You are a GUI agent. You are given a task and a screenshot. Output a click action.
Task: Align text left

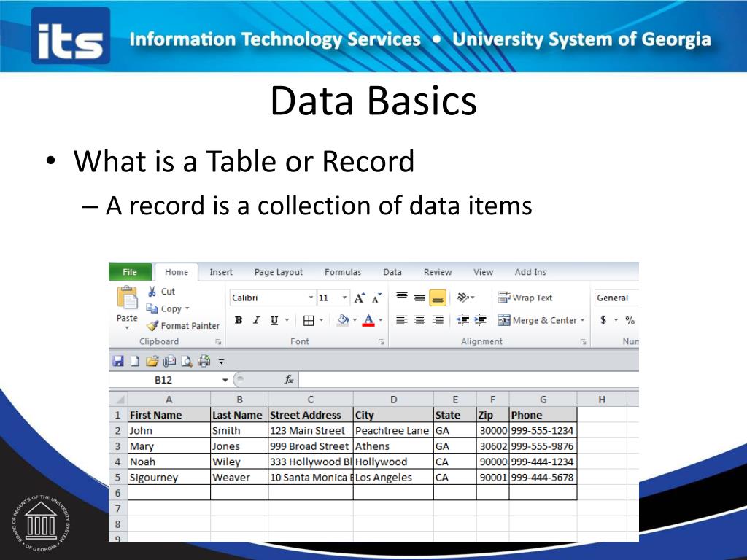click(402, 320)
